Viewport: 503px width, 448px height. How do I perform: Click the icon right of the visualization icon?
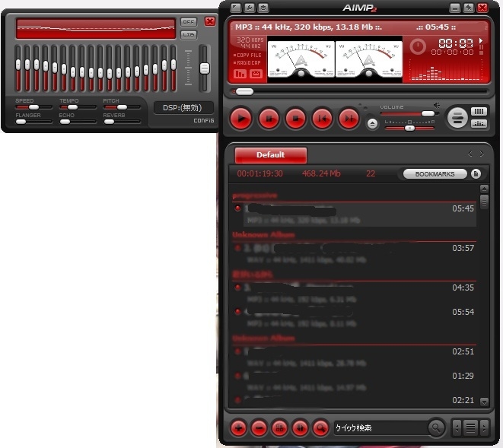click(x=256, y=74)
